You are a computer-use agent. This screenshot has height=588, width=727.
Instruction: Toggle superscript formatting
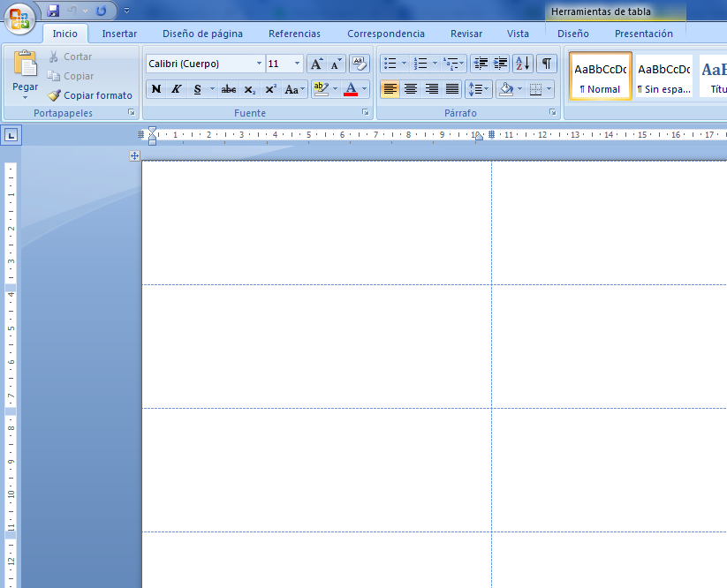[x=271, y=89]
